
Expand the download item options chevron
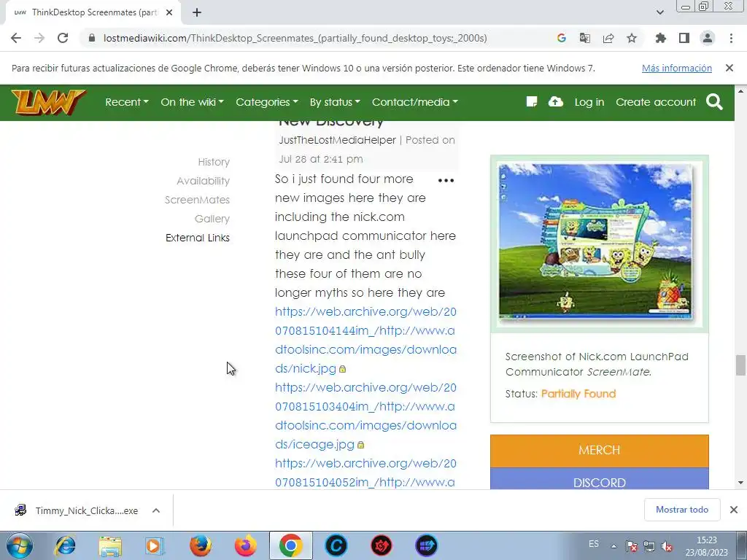[156, 510]
